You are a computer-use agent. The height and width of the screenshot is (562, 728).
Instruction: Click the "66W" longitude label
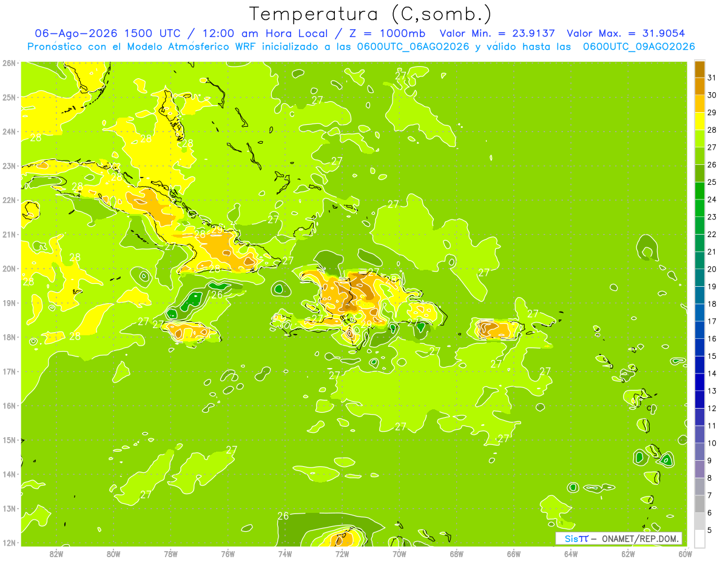pos(514,554)
